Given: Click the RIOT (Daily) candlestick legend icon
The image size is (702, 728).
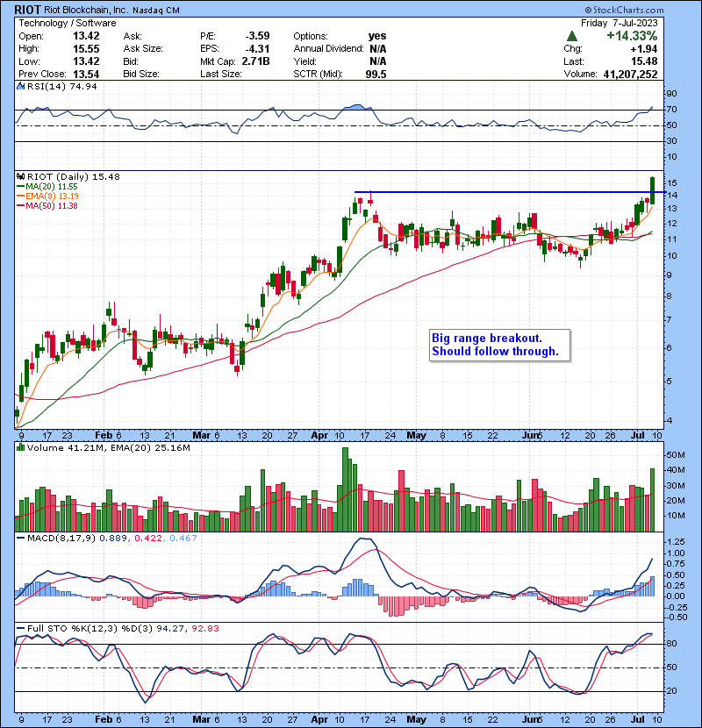Looking at the screenshot, I should [x=21, y=176].
